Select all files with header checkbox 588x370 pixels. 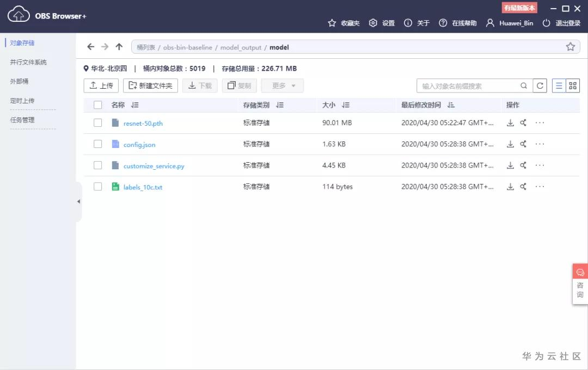tap(98, 105)
